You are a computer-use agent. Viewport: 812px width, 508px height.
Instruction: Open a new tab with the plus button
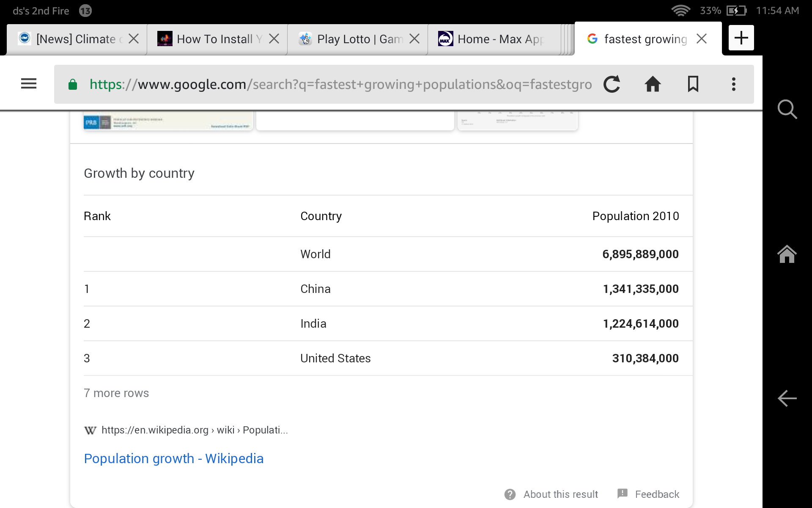741,38
